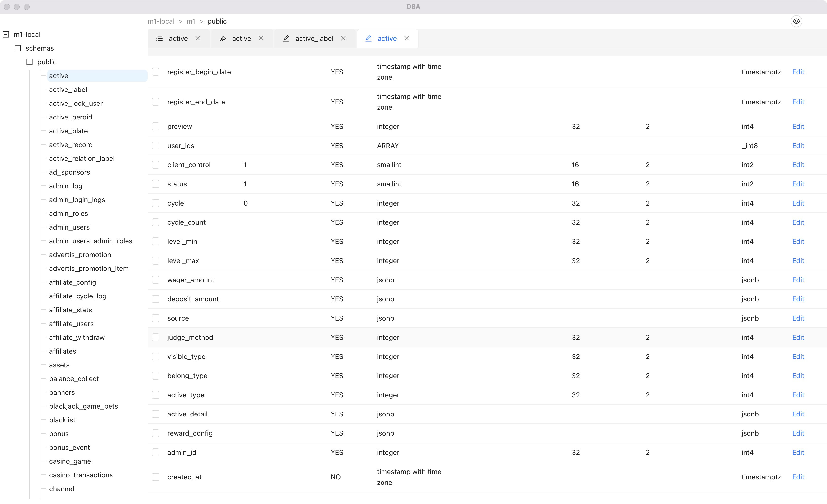Image resolution: width=827 pixels, height=504 pixels.
Task: Close the blue selected active tab
Action: (x=406, y=38)
